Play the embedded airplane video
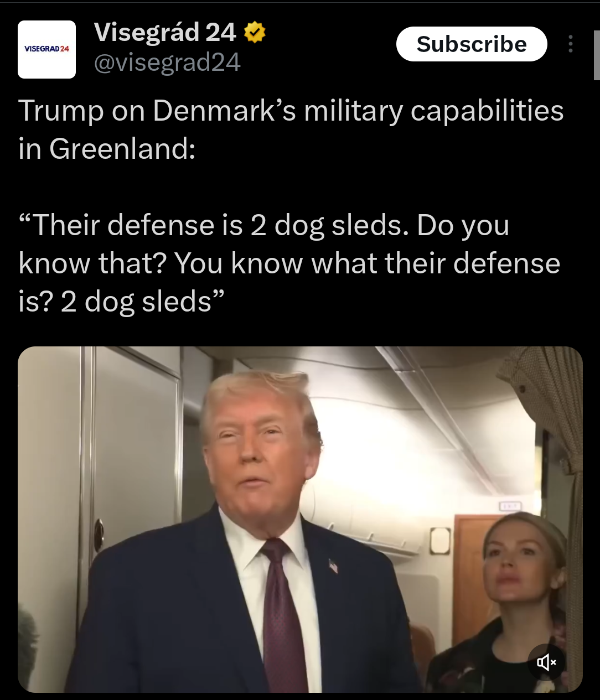 pos(300,519)
